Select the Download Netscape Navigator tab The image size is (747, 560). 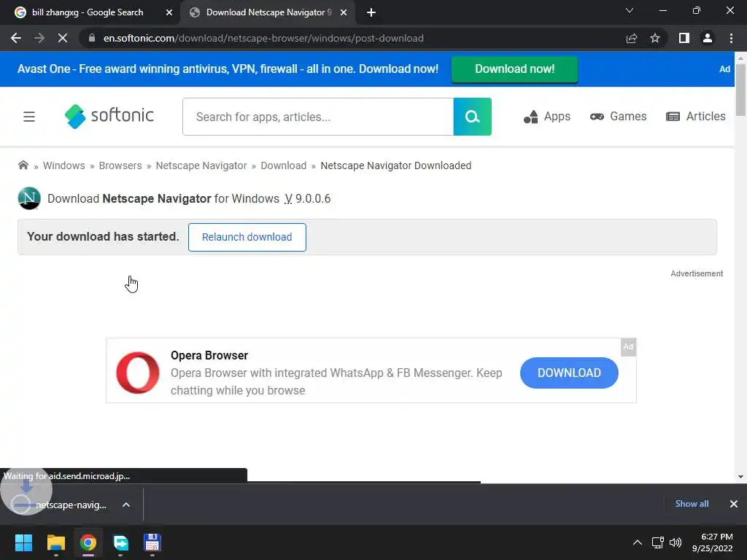(x=268, y=12)
